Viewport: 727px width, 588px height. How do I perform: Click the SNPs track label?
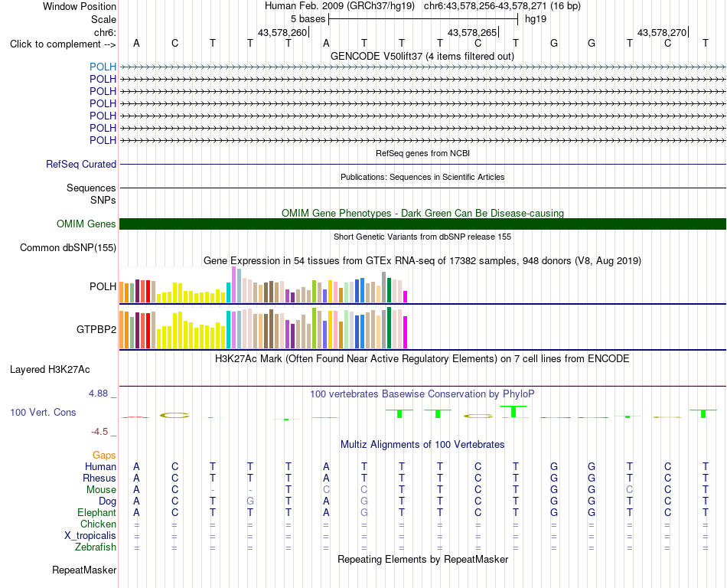coord(103,200)
